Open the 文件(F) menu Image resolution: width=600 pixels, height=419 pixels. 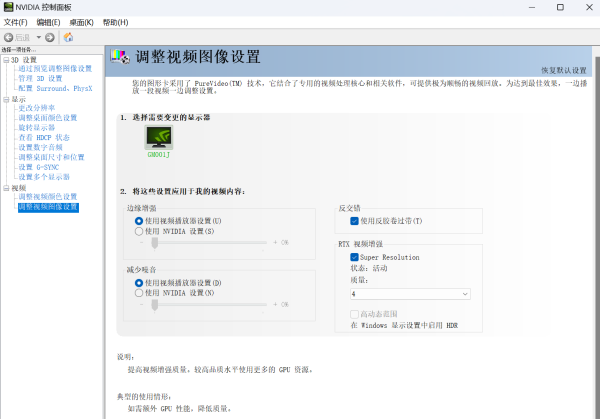coord(15,23)
